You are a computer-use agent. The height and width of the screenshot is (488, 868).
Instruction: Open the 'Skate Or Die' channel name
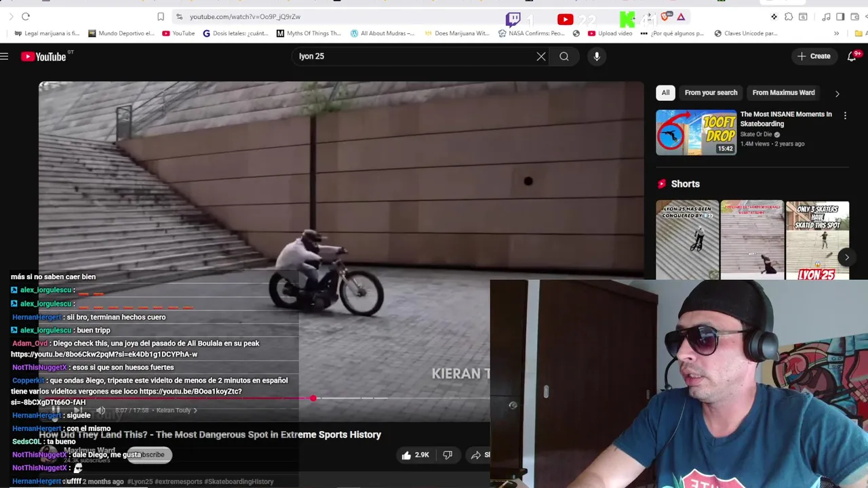757,134
